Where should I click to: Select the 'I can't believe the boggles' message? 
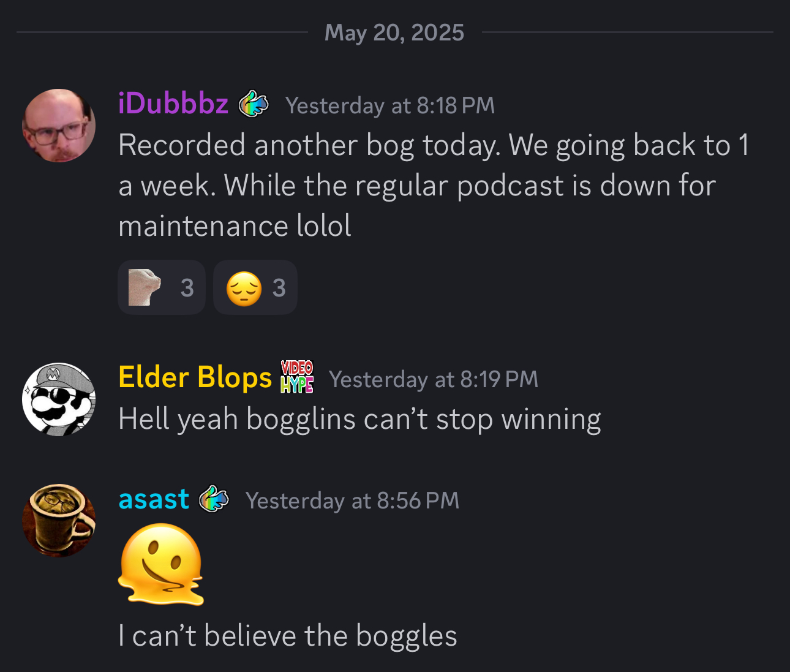pos(288,636)
